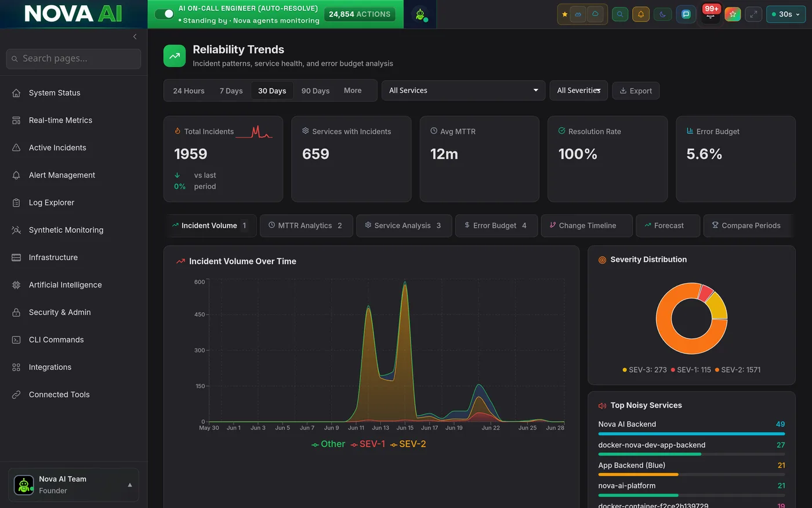This screenshot has width=812, height=508.
Task: Open Security & Admin section
Action: 74,312
